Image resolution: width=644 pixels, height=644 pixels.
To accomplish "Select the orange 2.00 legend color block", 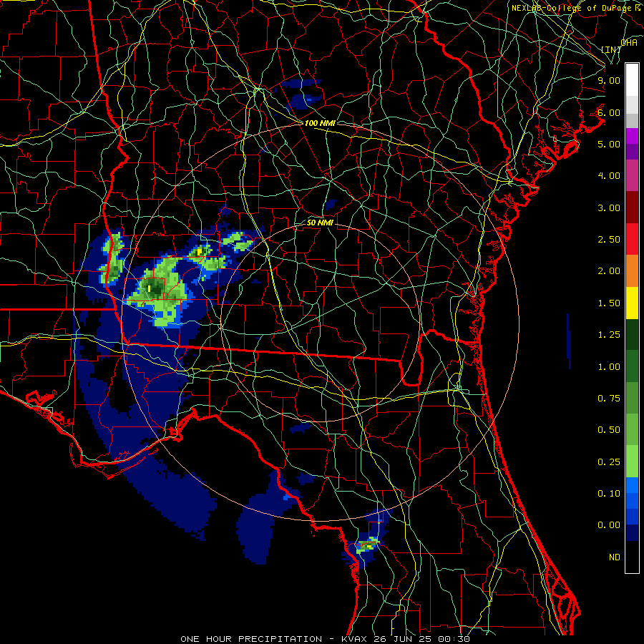I will [632, 270].
